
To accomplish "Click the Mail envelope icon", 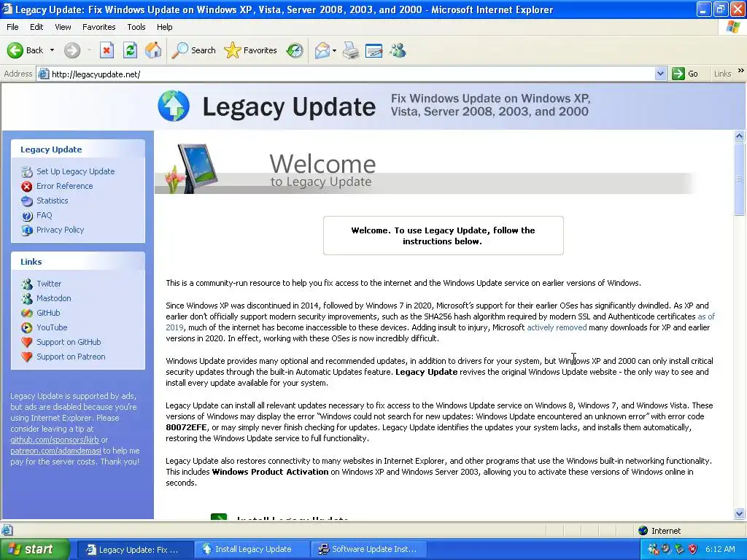I will (322, 50).
